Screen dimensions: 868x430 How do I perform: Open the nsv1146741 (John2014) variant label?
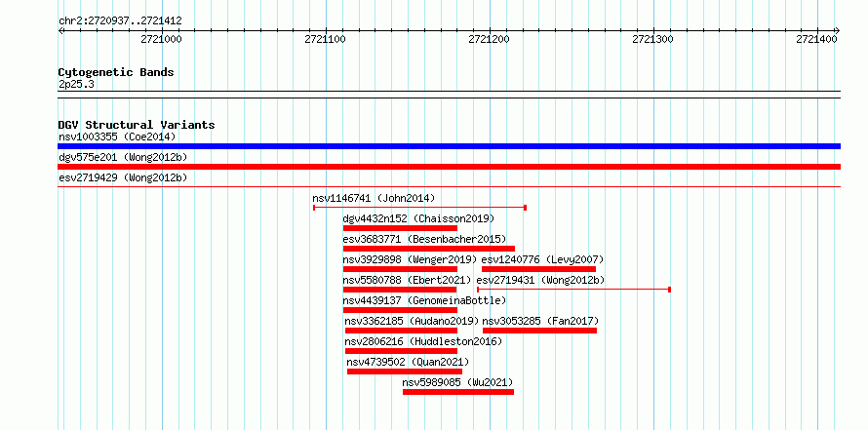pos(374,198)
